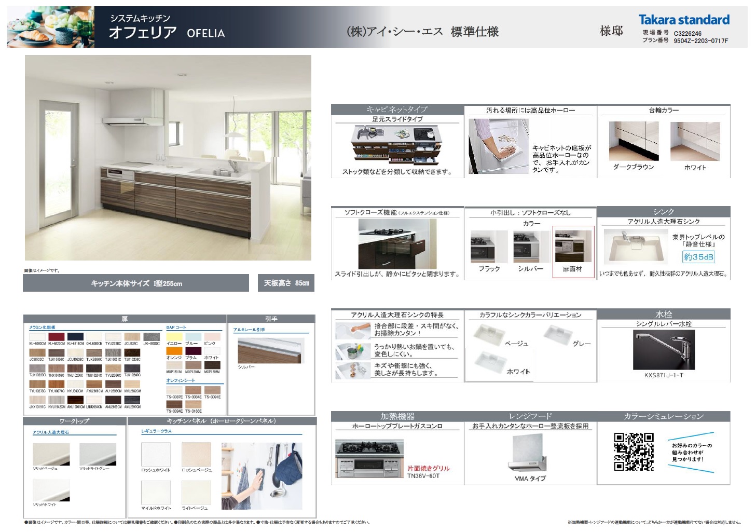Pick the DAP coat ピンク swatch

[x=212, y=336]
